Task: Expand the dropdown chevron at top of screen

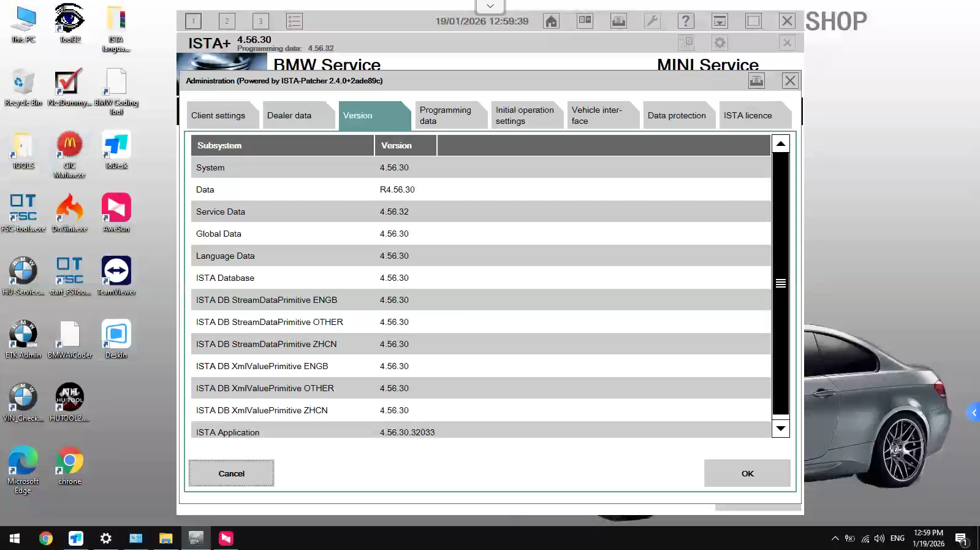Action: click(490, 6)
